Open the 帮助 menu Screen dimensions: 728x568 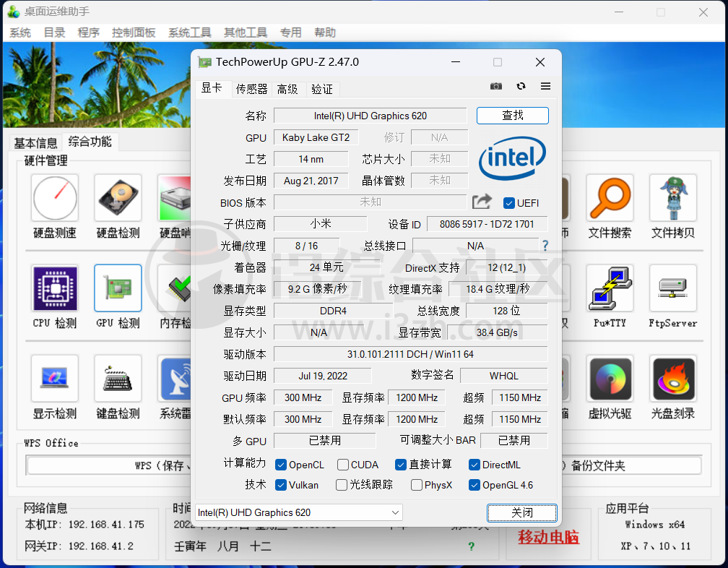(324, 33)
